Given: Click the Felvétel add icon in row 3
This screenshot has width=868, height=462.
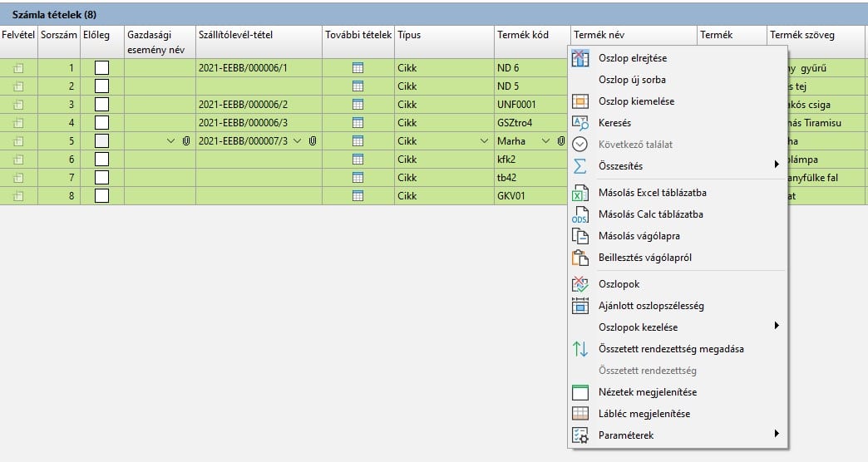Looking at the screenshot, I should [18, 105].
